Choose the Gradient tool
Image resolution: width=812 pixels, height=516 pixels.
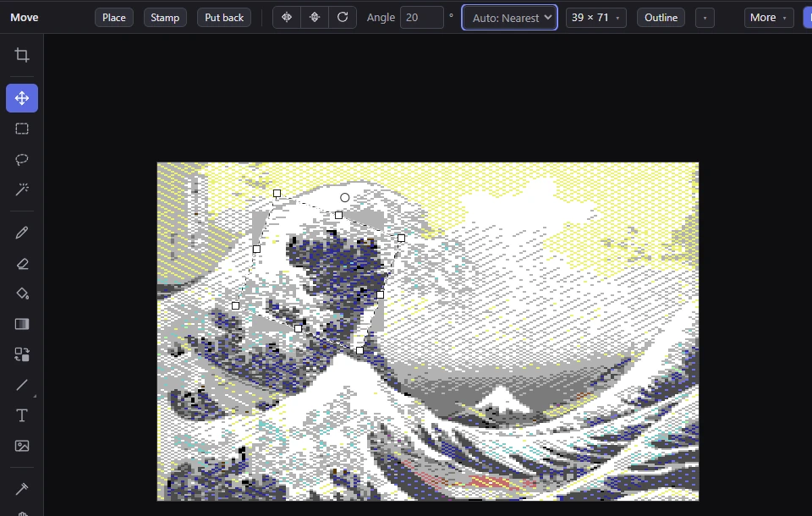coord(22,324)
